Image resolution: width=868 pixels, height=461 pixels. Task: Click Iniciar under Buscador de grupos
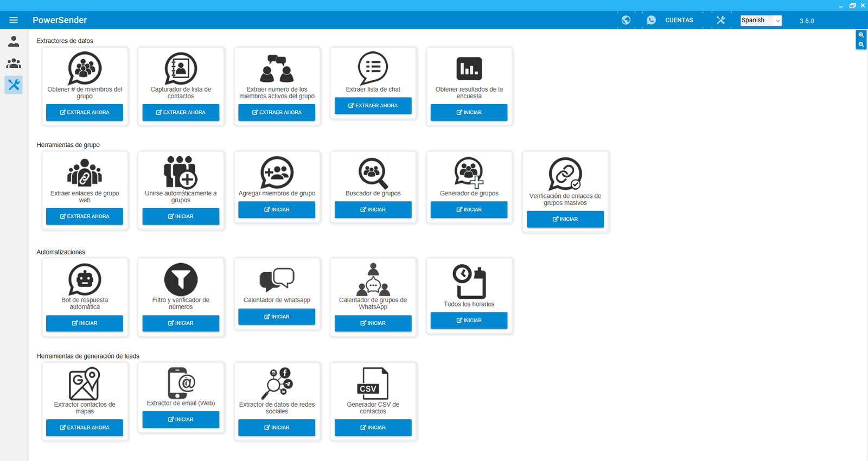click(x=373, y=209)
